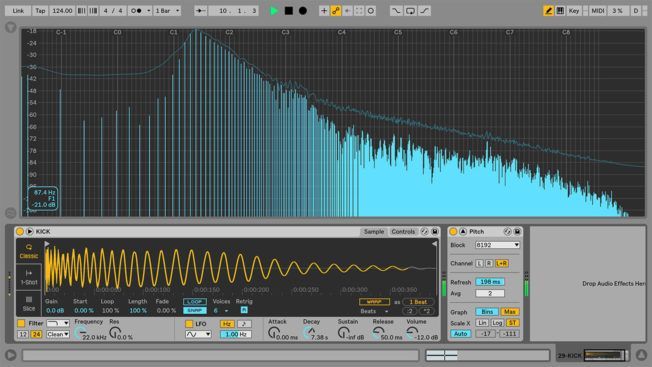Screen dimensions: 652x367
Task: Toggle the Computer MIDI Keyboard icon
Action: click(560, 11)
